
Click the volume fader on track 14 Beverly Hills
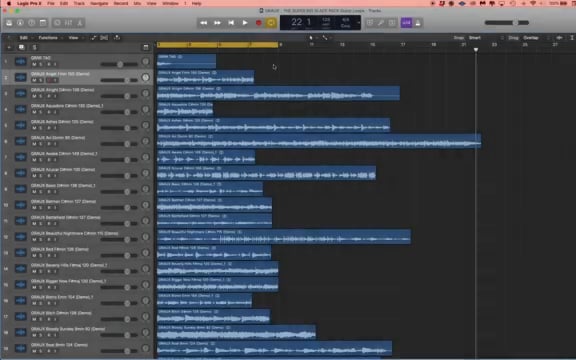(119, 271)
